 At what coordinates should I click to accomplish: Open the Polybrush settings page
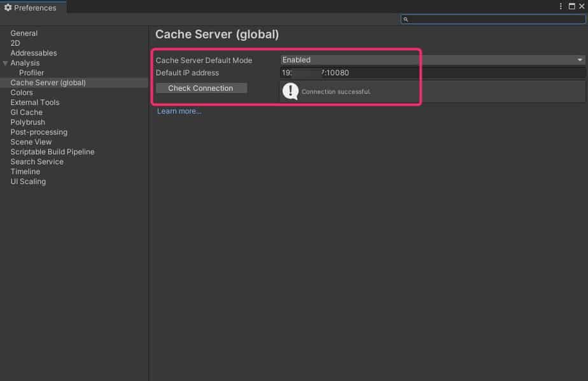(27, 121)
